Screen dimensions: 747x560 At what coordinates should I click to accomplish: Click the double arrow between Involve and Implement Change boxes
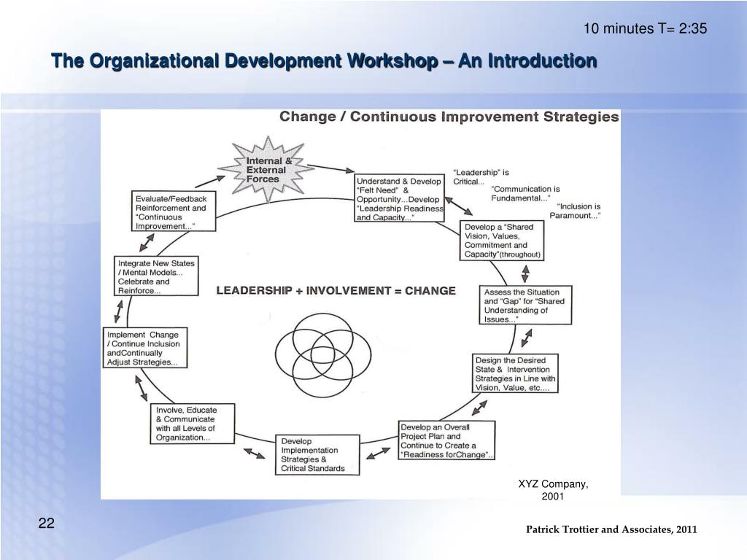(141, 388)
